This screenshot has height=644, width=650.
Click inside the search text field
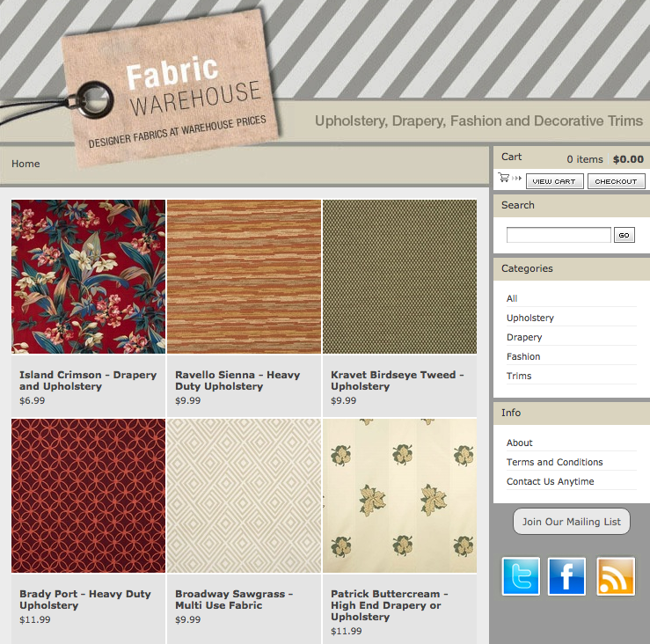[559, 235]
